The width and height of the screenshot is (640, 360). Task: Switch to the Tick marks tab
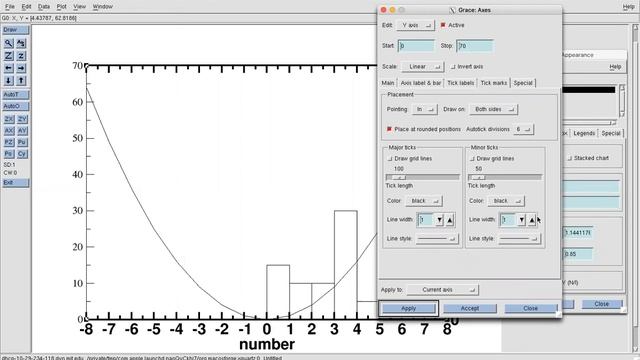(493, 83)
